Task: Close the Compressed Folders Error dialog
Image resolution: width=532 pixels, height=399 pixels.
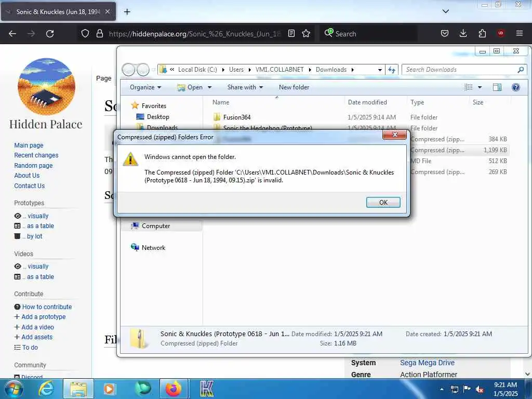Action: click(395, 135)
